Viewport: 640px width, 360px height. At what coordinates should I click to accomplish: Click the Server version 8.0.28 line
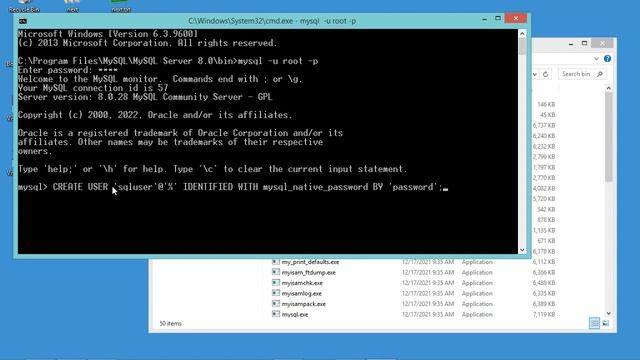145,97
